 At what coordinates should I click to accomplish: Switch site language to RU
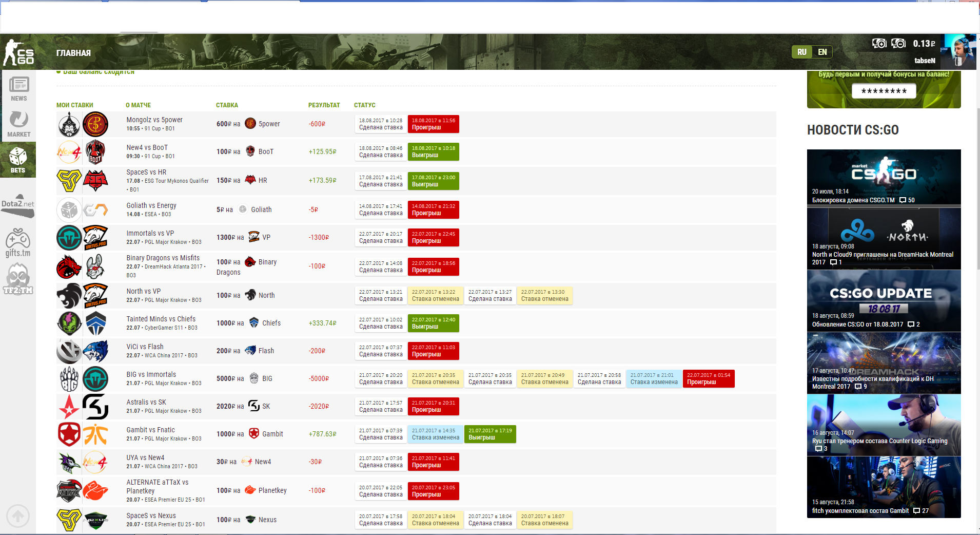802,52
